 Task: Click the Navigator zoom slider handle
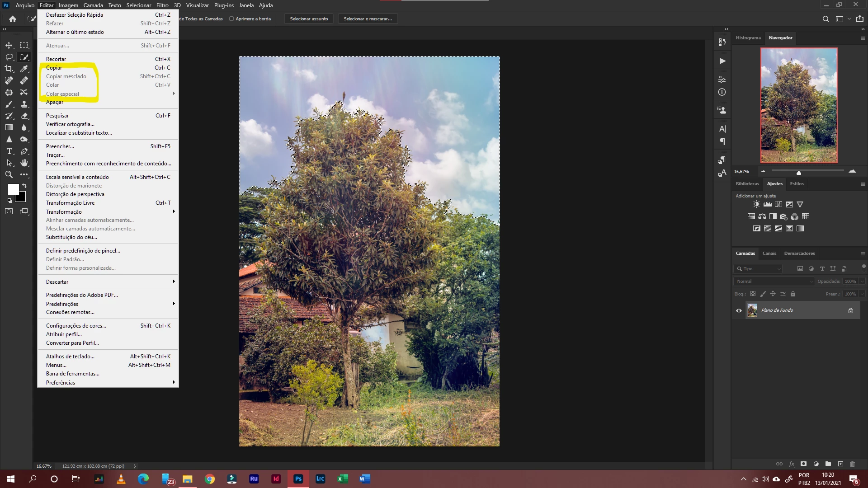[x=799, y=173]
